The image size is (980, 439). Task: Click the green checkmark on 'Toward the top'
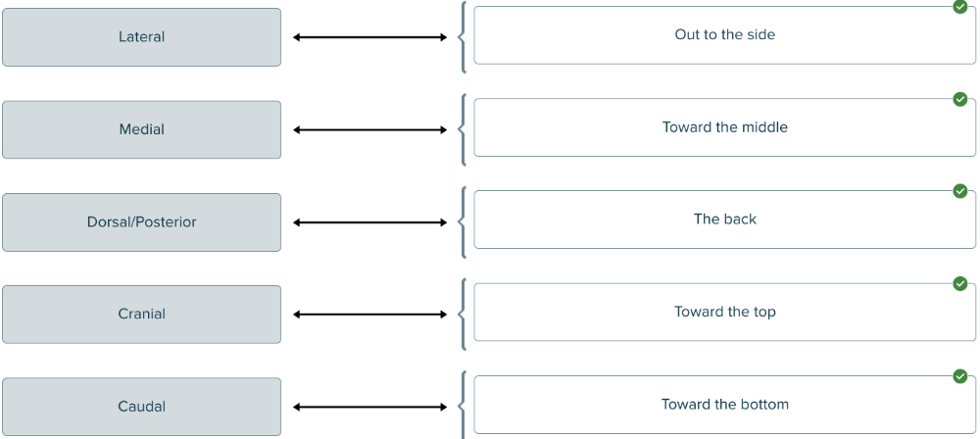(x=960, y=284)
